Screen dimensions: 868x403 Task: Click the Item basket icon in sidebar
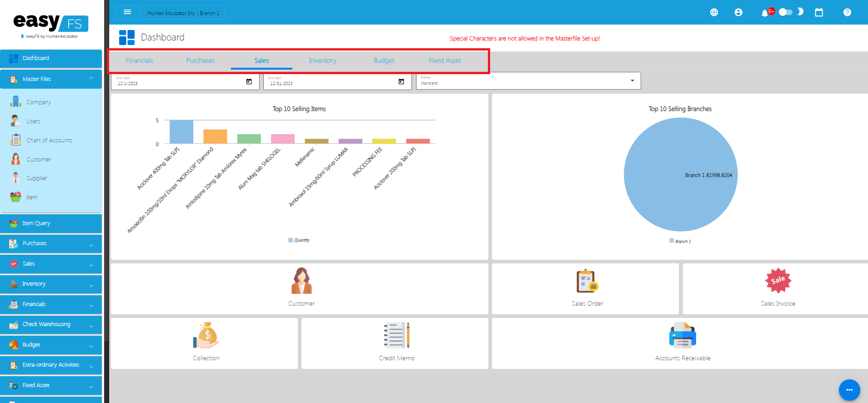[x=16, y=197]
